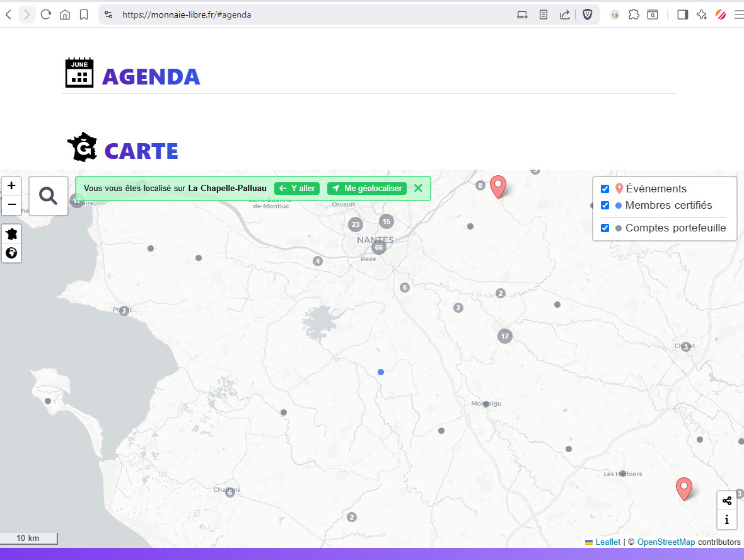Open the Leaflet link
Image resolution: width=744 pixels, height=560 pixels.
pos(607,542)
